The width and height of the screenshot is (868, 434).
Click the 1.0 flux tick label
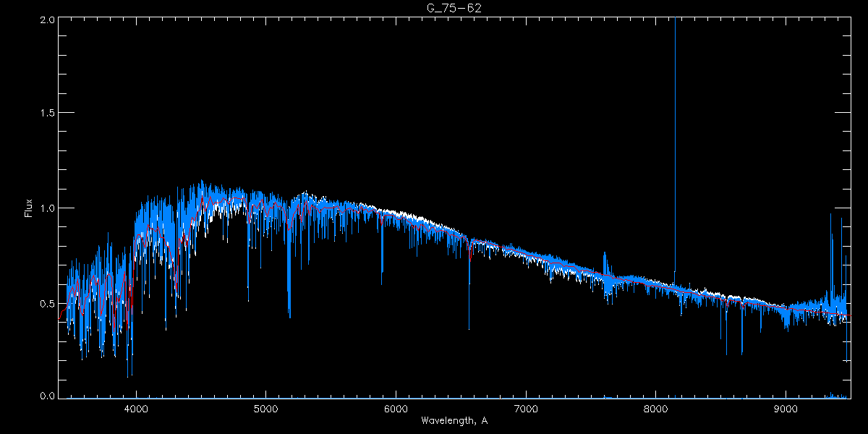click(48, 208)
